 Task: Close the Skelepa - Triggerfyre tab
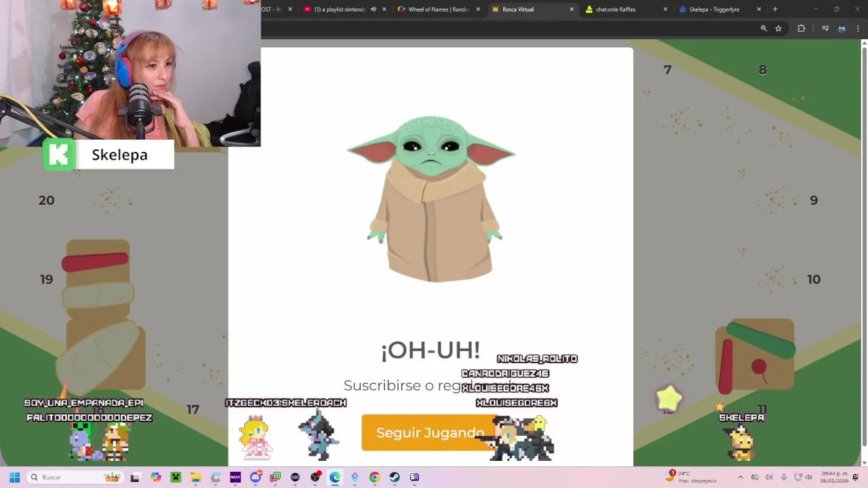[759, 9]
